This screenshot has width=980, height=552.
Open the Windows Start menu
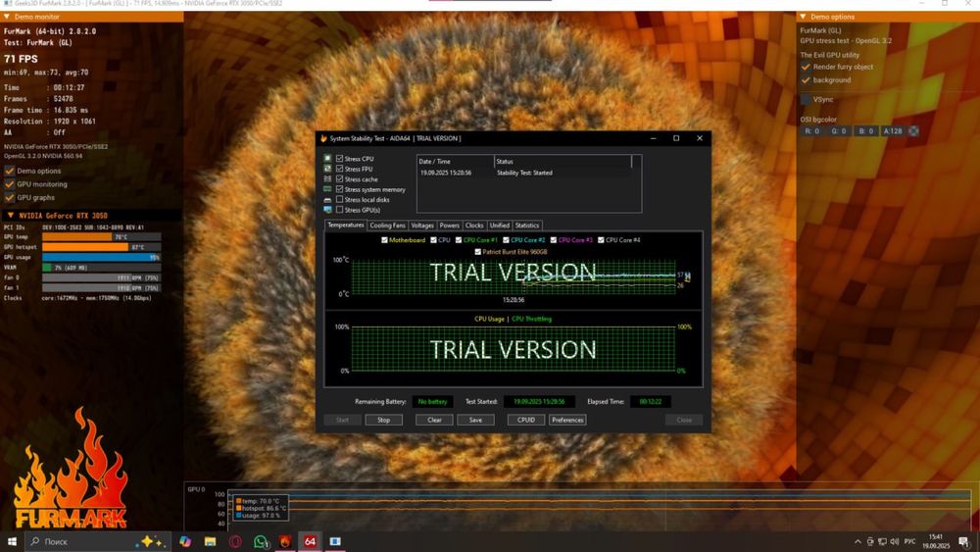coord(11,541)
